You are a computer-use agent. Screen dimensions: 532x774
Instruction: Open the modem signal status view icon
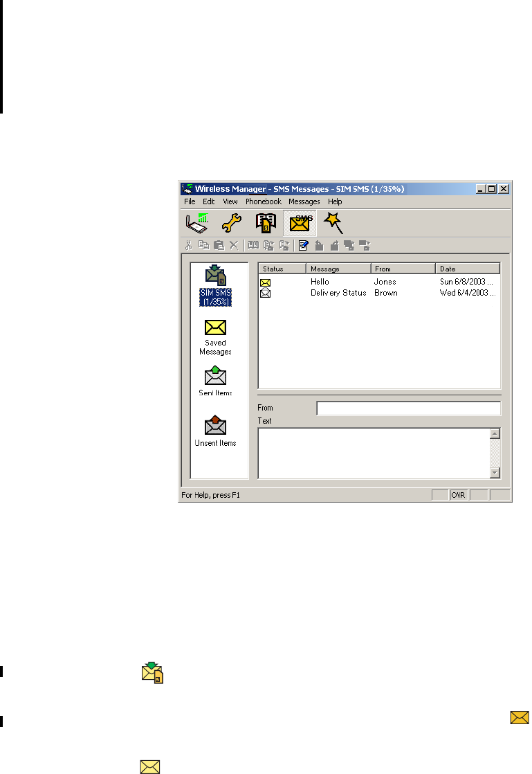pos(197,223)
